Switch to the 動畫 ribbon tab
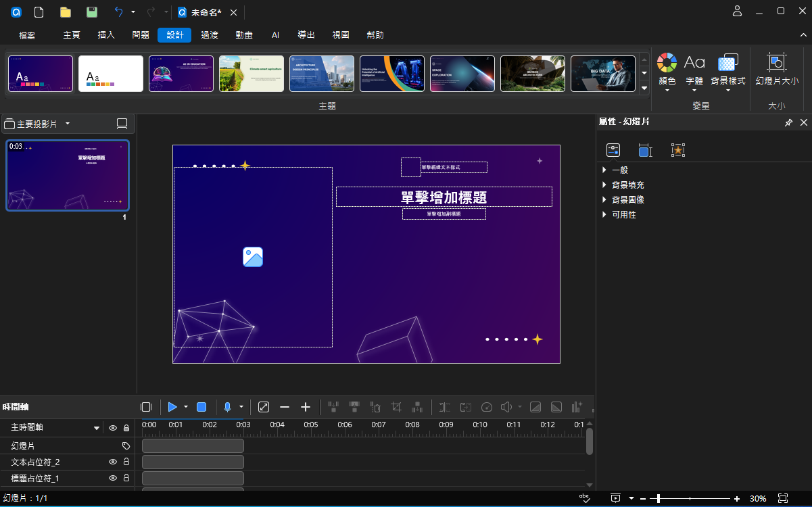This screenshot has width=812, height=507. (244, 35)
